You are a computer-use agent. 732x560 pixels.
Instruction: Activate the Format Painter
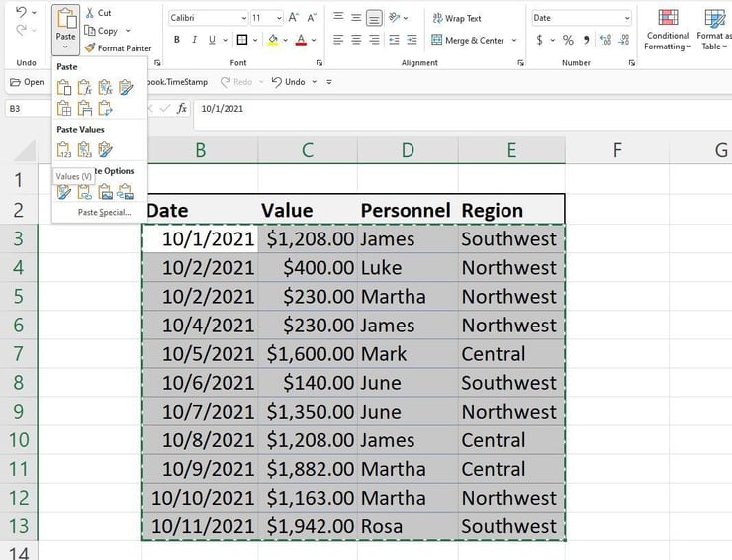click(x=119, y=48)
